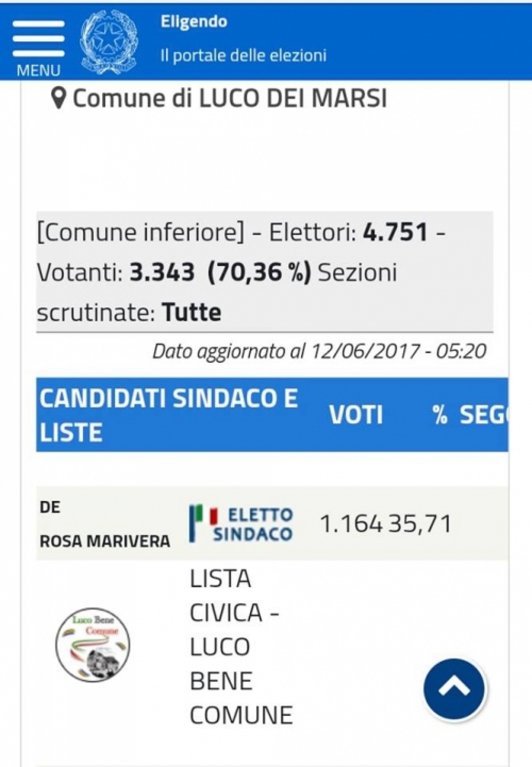
Task: Click the % column header
Action: pyautogui.click(x=440, y=415)
